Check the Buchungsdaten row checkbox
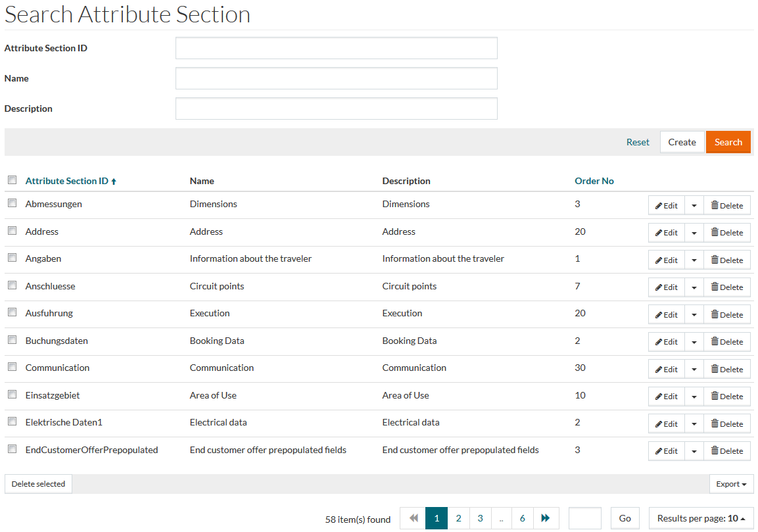This screenshot has height=532, width=758. pos(12,340)
